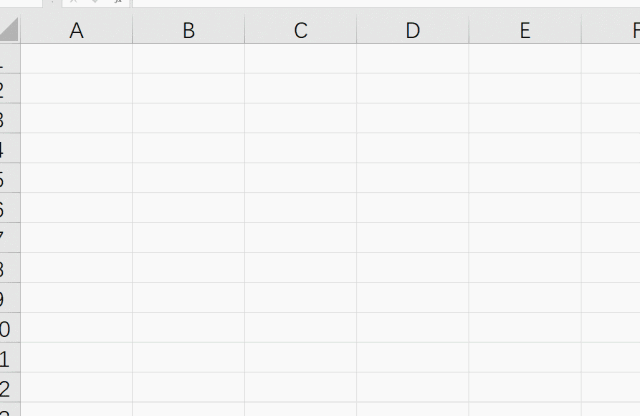Click the Select All corner triangle
Viewport: 640px width, 416px height.
(x=10, y=29)
